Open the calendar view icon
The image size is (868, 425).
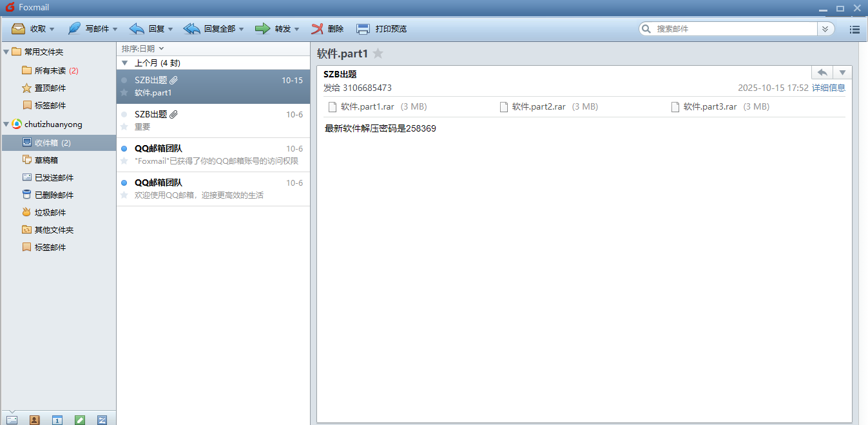click(57, 420)
